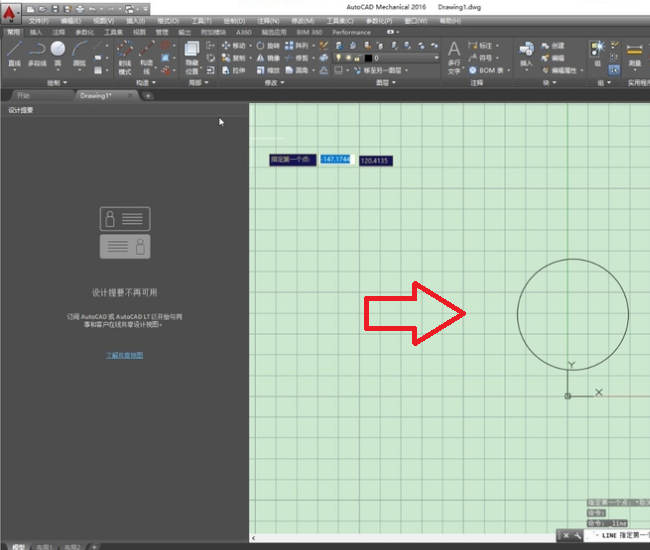Toggle the layer lock icon
This screenshot has height=550, width=650.
[x=359, y=58]
